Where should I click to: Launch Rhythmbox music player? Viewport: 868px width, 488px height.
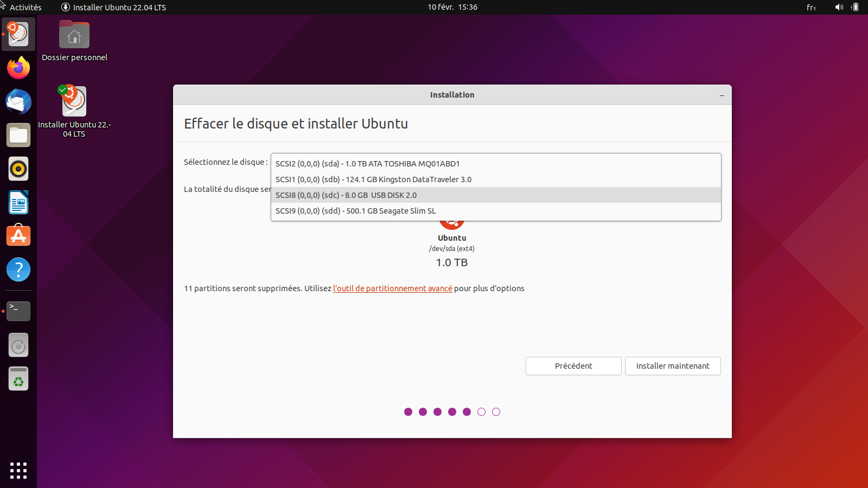[x=18, y=169]
